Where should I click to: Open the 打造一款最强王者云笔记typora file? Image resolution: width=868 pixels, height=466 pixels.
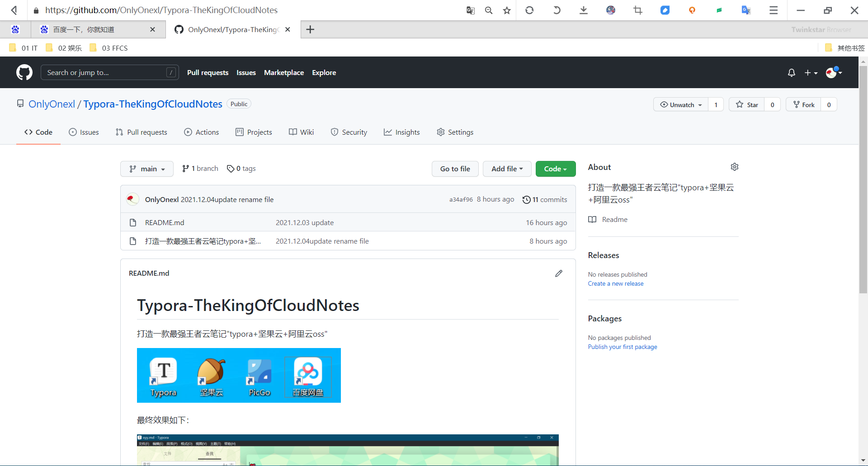click(x=203, y=241)
